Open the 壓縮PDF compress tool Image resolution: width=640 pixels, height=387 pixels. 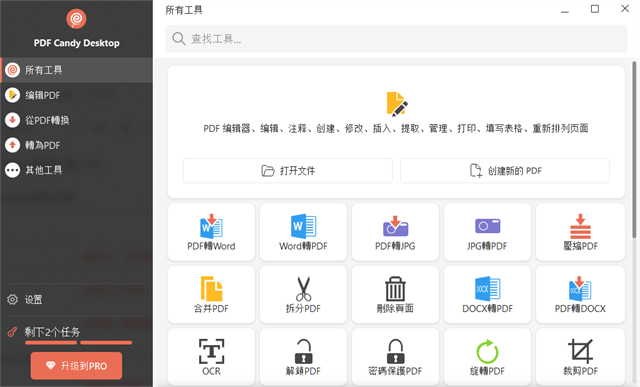tap(580, 232)
